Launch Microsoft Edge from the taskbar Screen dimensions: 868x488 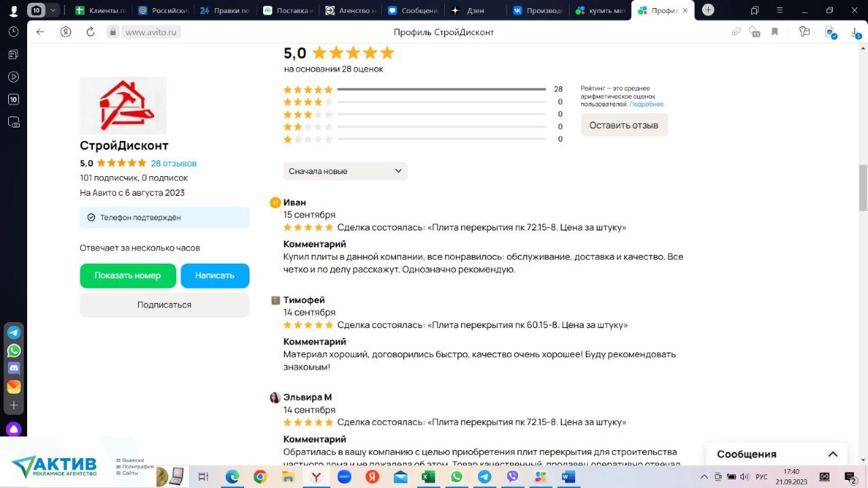pos(232,477)
